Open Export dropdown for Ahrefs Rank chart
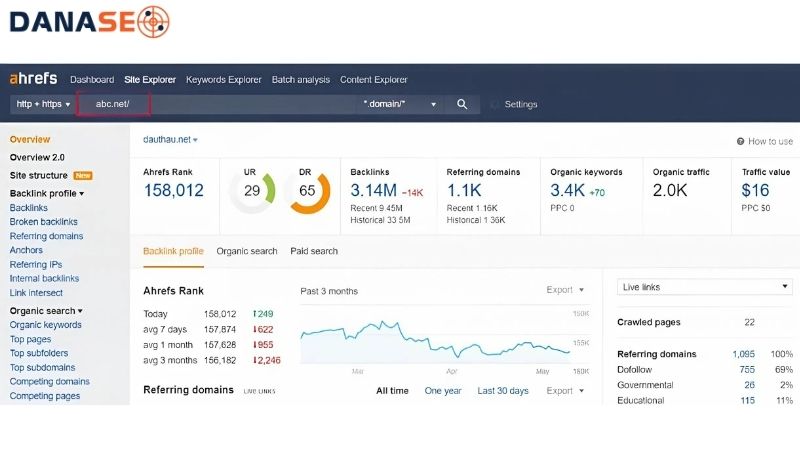Screen dimensions: 800x450 click(x=565, y=290)
